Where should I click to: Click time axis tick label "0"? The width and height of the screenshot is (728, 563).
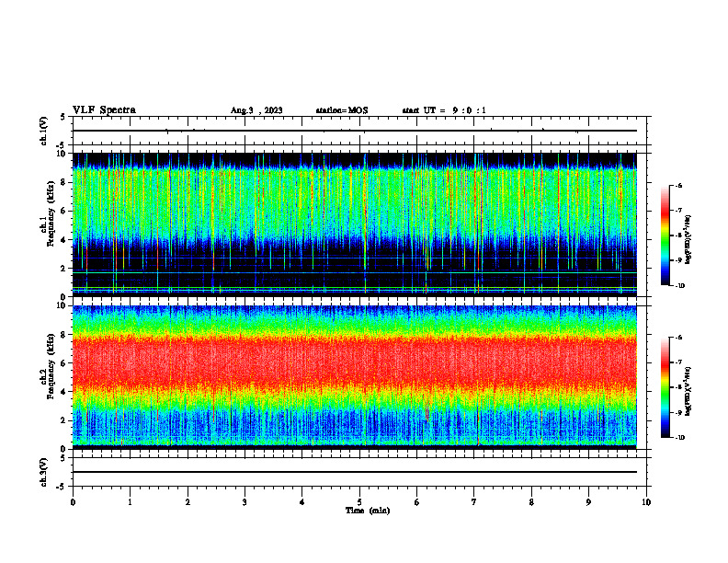click(x=73, y=502)
